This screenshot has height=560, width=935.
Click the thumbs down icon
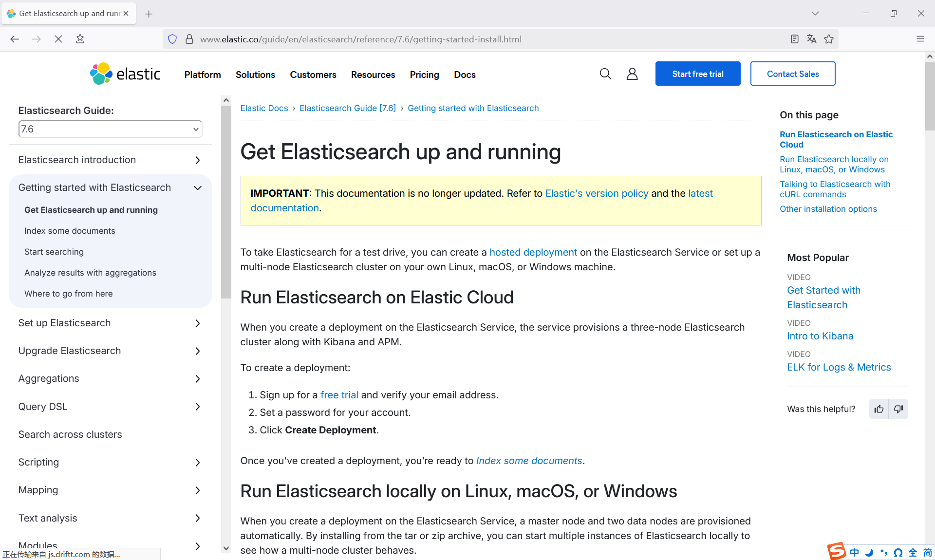[898, 409]
